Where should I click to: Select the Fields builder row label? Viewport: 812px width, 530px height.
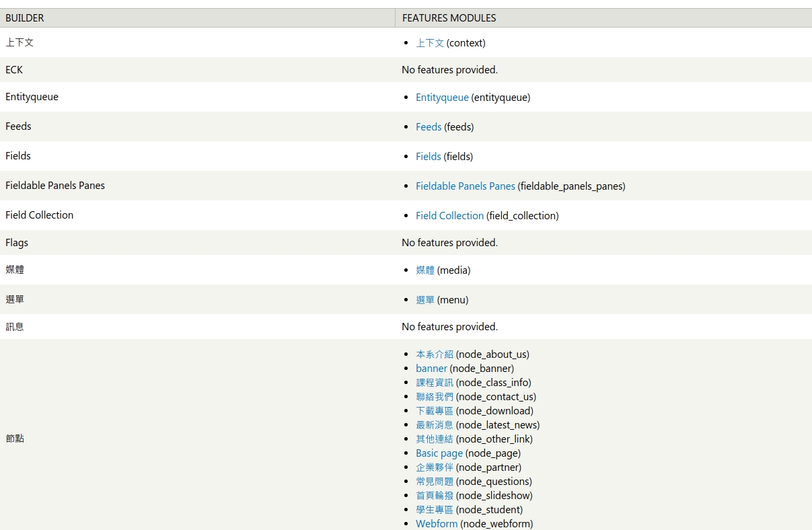[18, 156]
